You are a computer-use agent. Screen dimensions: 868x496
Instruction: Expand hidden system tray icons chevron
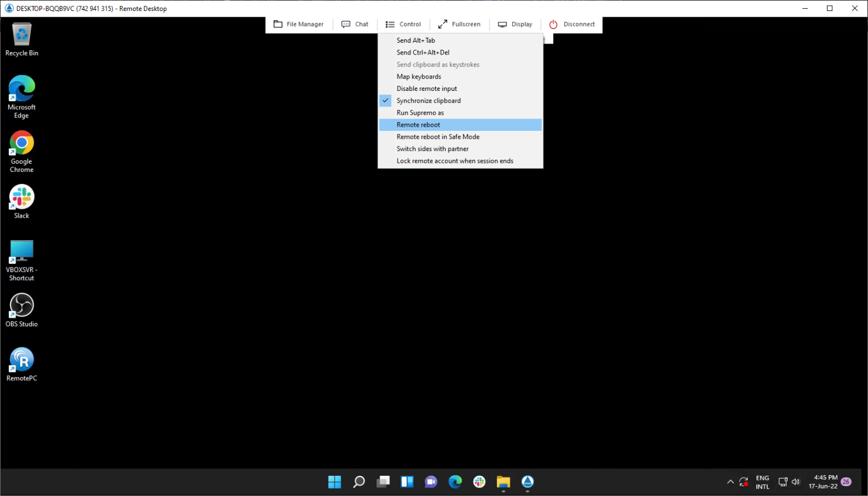tap(730, 482)
